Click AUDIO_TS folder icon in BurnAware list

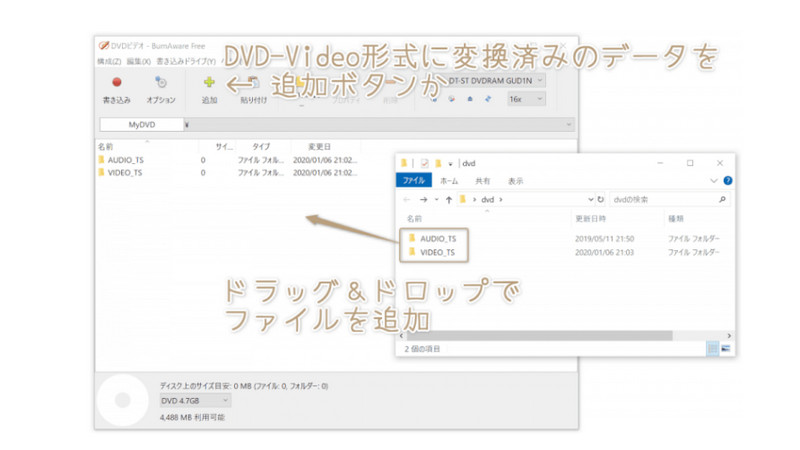click(x=101, y=160)
